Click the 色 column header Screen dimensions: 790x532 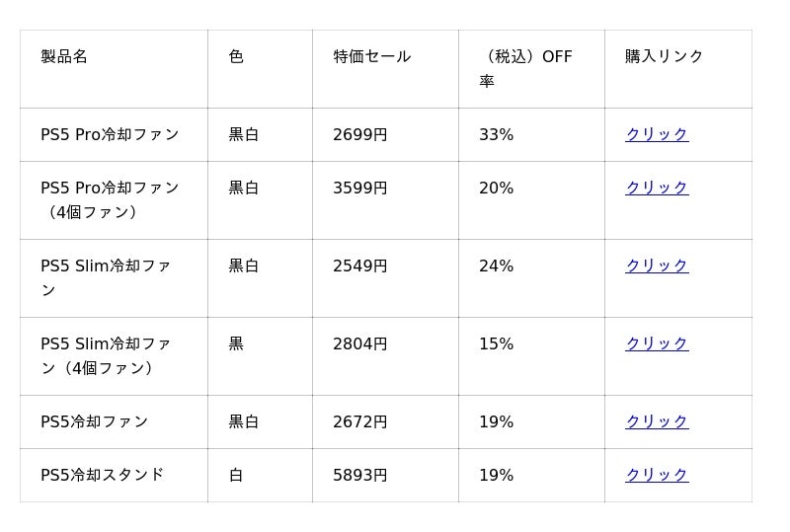point(236,56)
